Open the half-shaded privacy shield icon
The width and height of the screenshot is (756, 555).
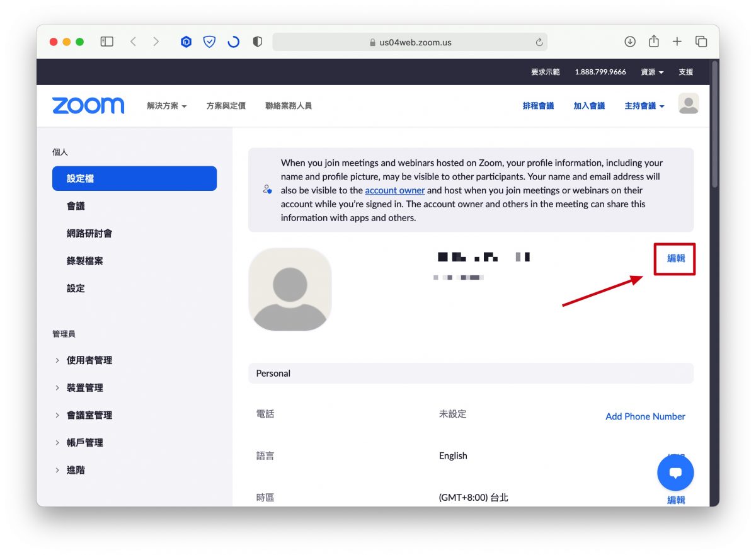click(x=257, y=42)
